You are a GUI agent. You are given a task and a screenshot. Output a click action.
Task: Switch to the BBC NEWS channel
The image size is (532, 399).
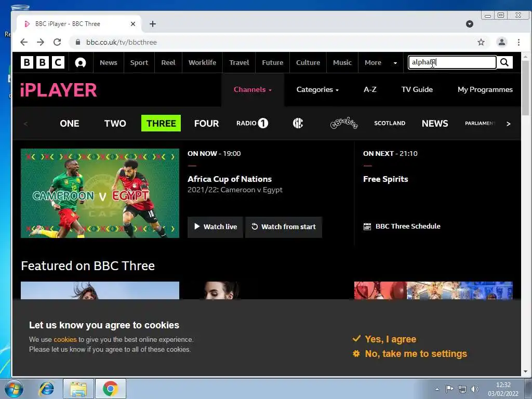tap(435, 124)
